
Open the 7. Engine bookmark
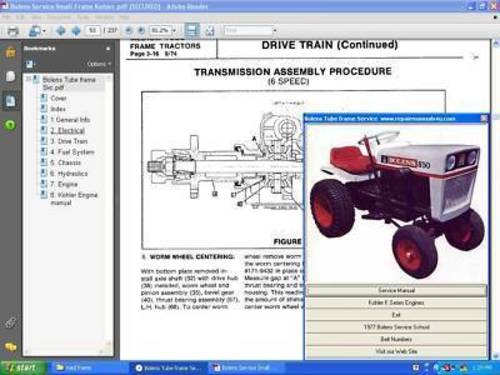point(64,184)
